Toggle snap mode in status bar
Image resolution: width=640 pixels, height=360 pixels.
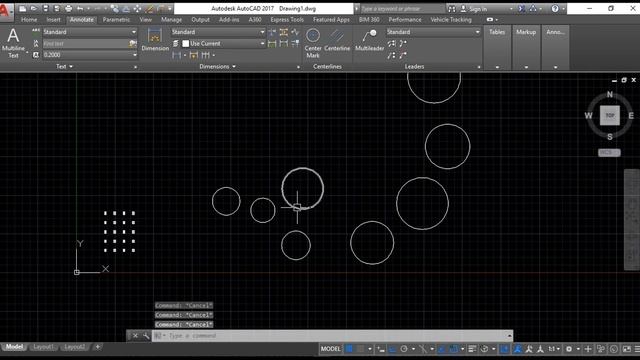[x=360, y=349]
